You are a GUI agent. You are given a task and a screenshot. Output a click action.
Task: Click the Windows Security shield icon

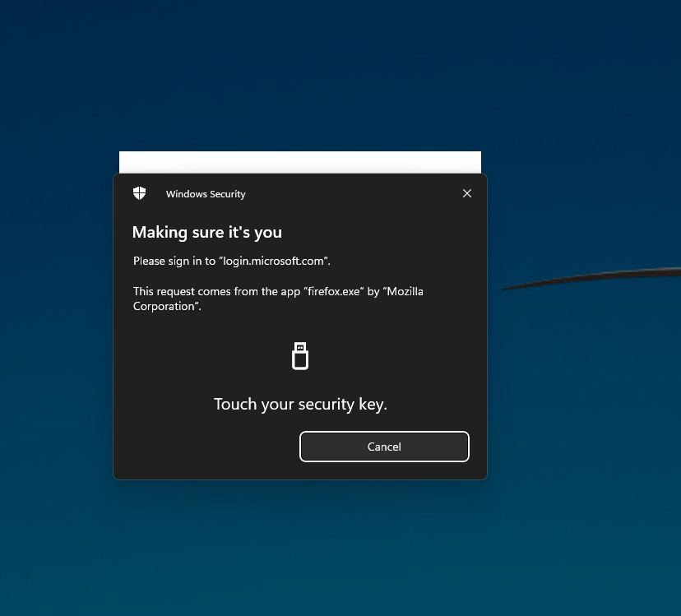pos(140,193)
